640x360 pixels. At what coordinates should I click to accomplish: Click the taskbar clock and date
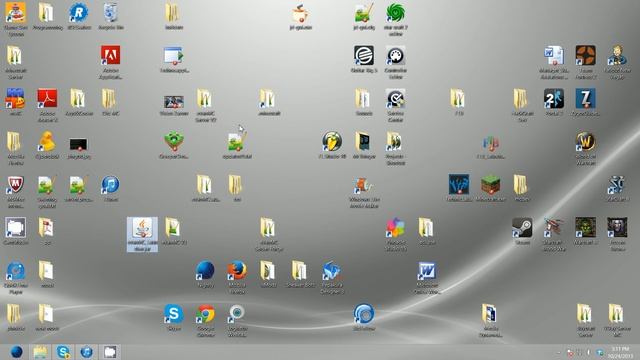620,352
